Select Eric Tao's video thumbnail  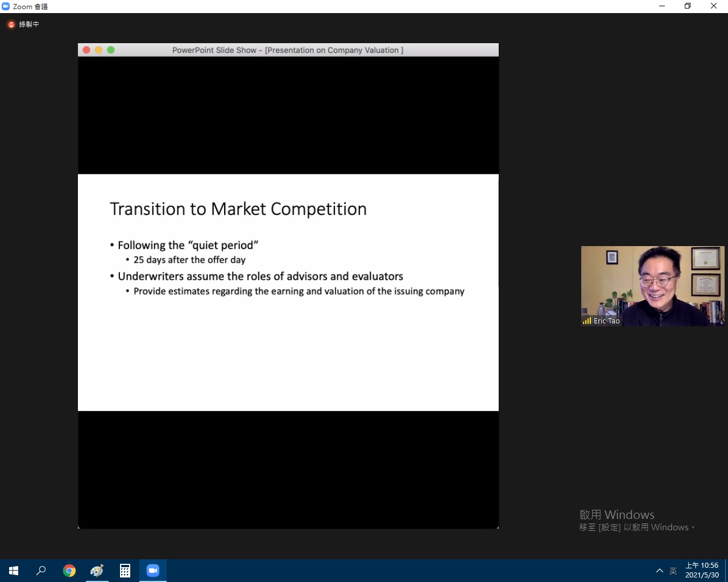(652, 286)
